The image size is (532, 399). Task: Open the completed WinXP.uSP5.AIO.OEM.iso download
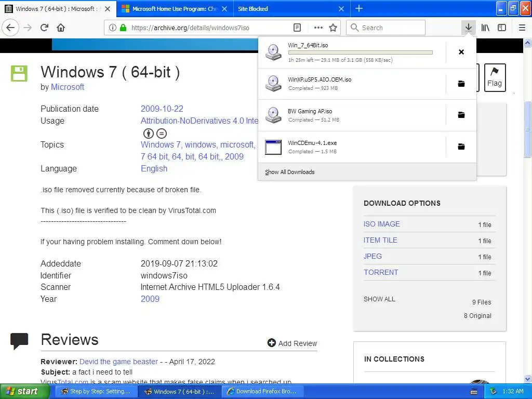[x=352, y=84]
